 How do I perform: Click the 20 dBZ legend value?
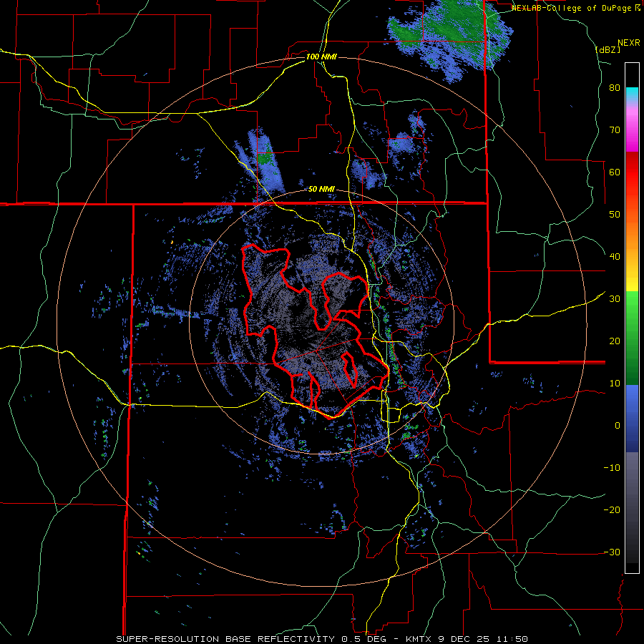point(615,341)
